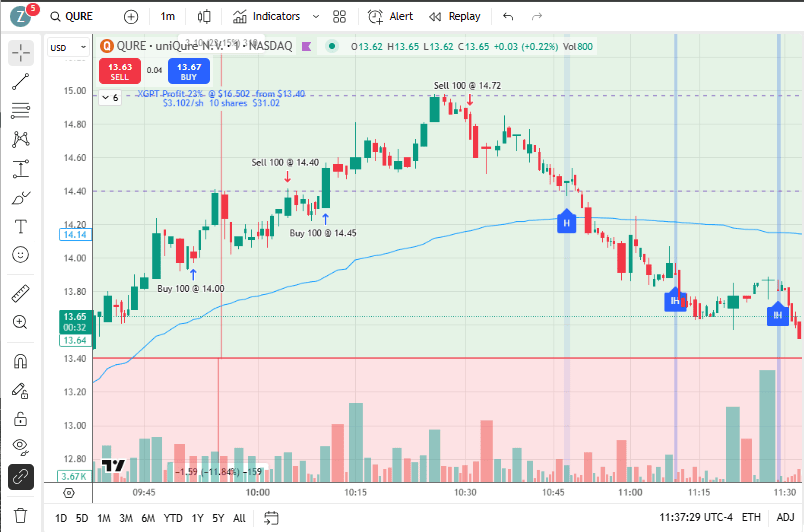The height and width of the screenshot is (532, 804).
Task: Open the emoji icons tool
Action: 21,255
